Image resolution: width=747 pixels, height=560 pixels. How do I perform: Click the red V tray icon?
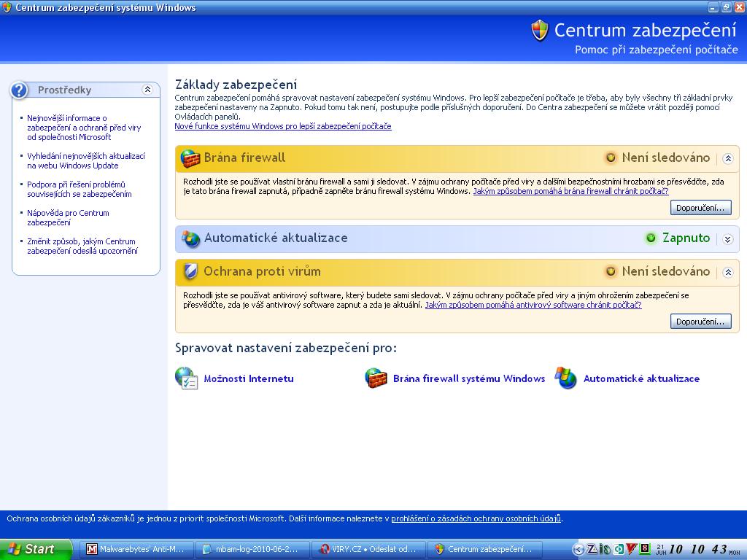point(632,549)
